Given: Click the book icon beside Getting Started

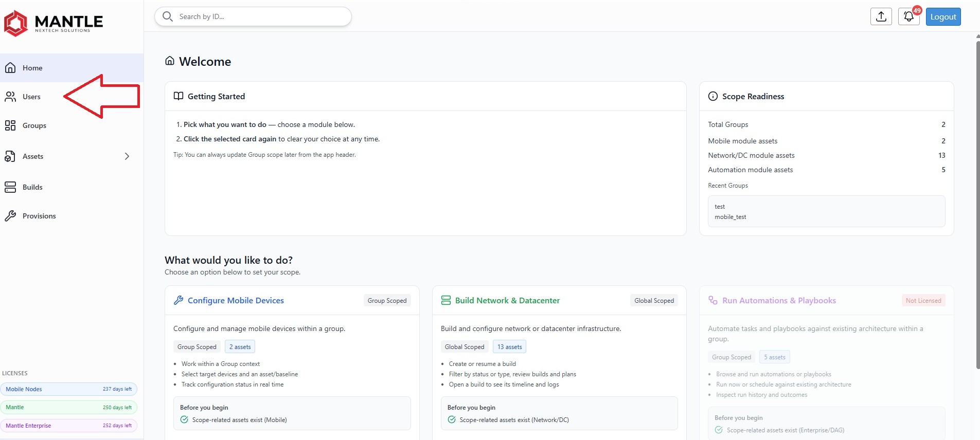Looking at the screenshot, I should coord(179,96).
